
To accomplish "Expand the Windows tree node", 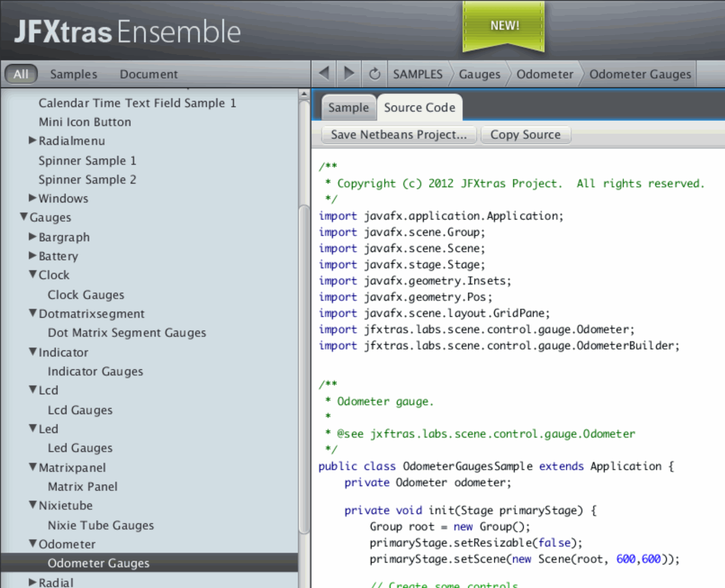I will (32, 198).
